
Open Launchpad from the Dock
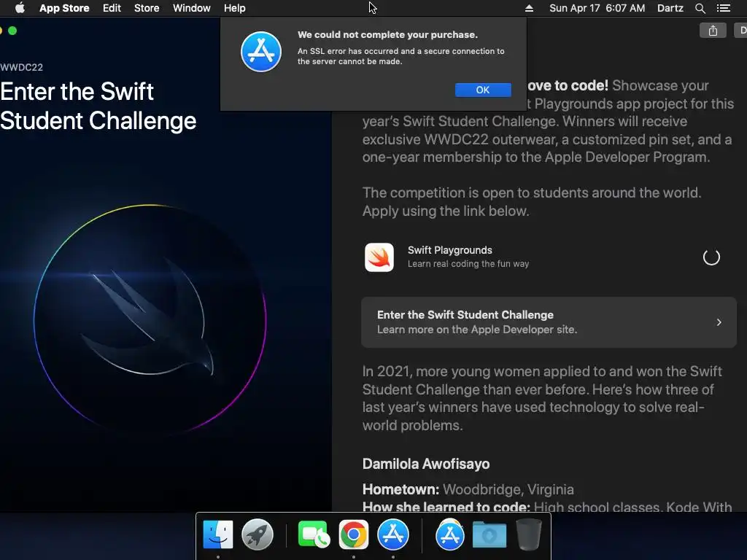click(x=258, y=534)
